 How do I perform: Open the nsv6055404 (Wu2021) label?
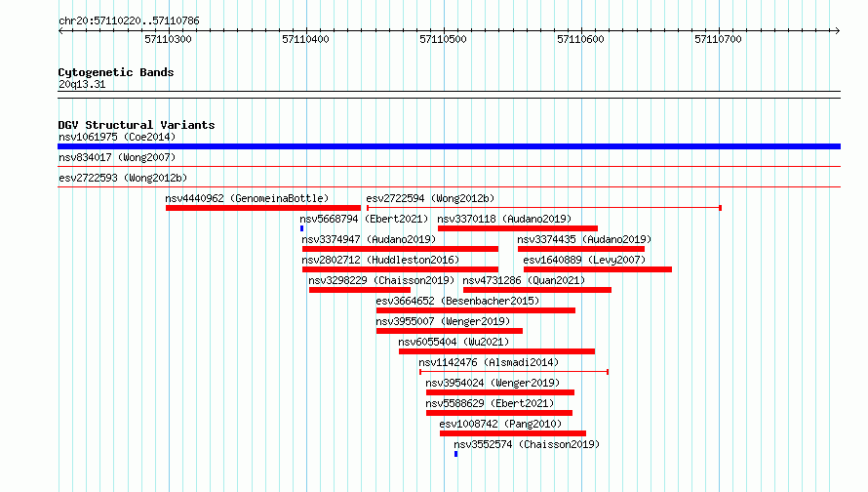tap(454, 342)
